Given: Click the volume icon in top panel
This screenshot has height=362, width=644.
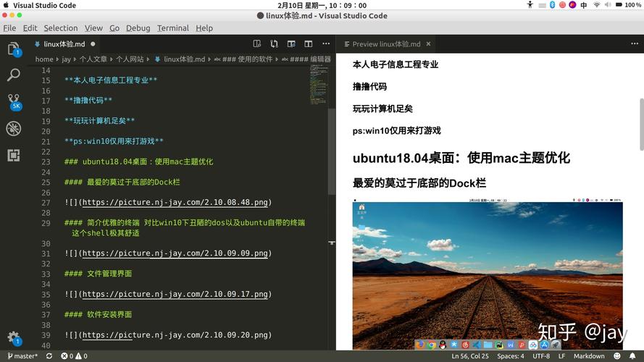Looking at the screenshot, I should [x=608, y=5].
